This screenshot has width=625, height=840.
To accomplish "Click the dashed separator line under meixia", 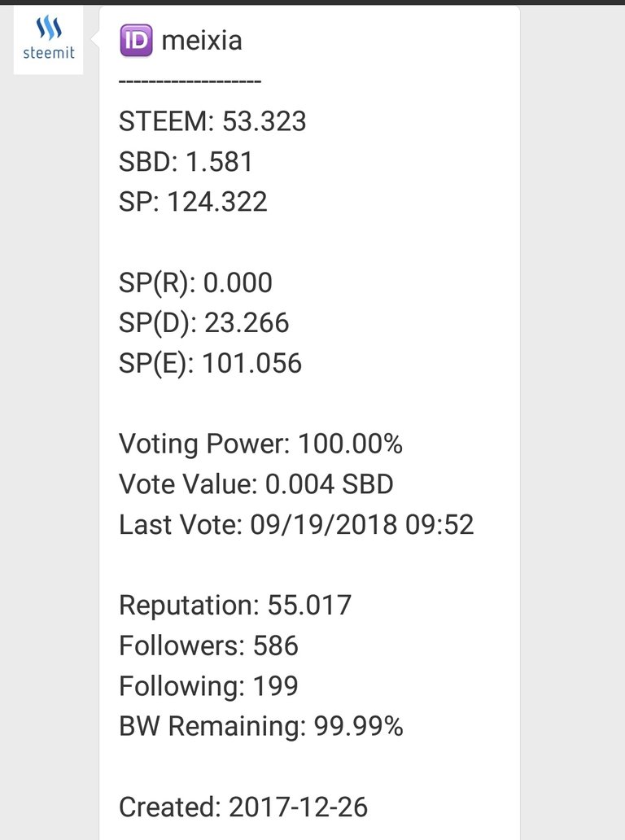I will [x=190, y=81].
